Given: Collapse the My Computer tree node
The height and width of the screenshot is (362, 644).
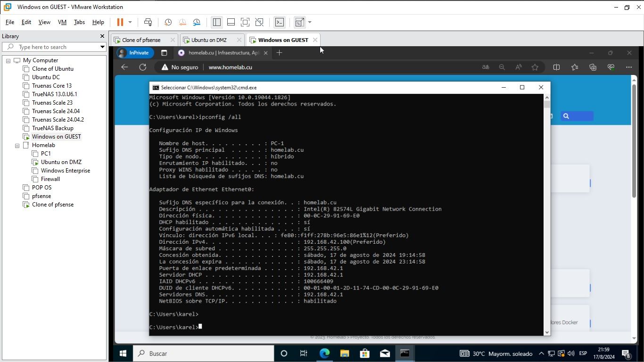Looking at the screenshot, I should point(8,60).
